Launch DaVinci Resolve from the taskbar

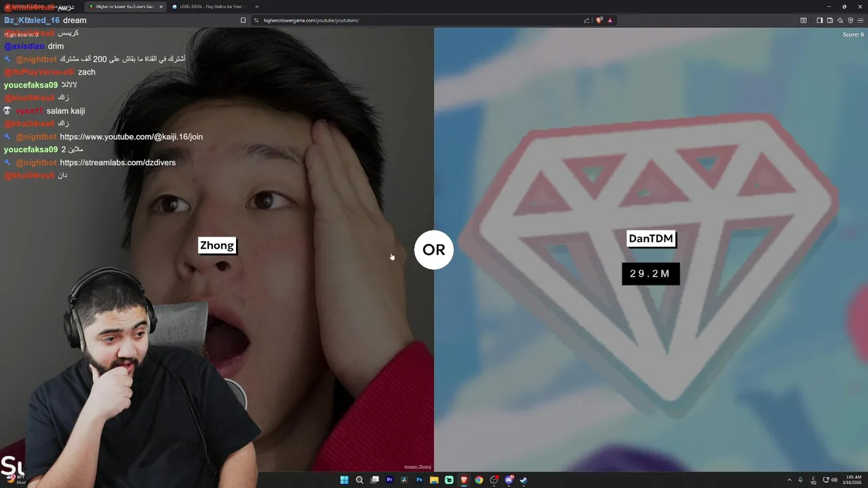(404, 480)
